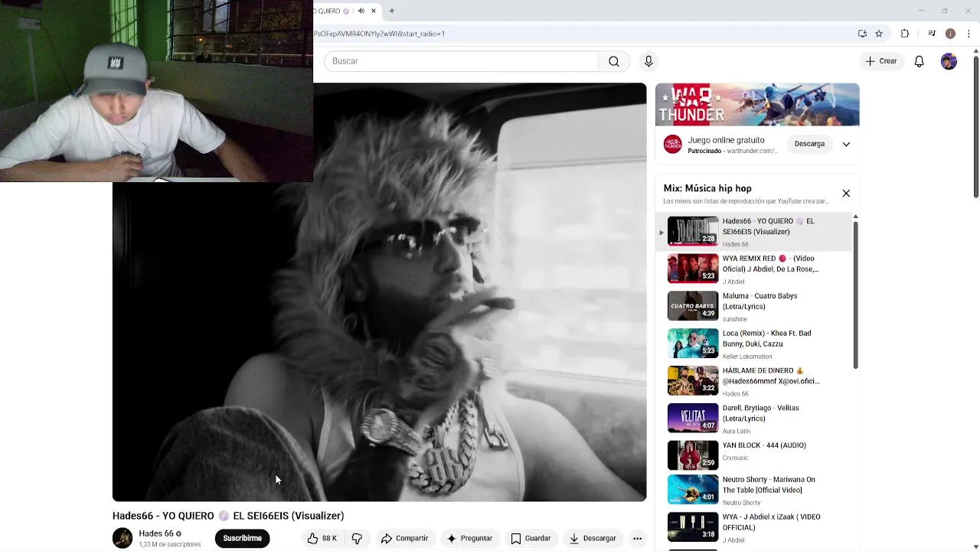The width and height of the screenshot is (980, 551).
Task: Click the Descargar download button under video
Action: [x=593, y=539]
